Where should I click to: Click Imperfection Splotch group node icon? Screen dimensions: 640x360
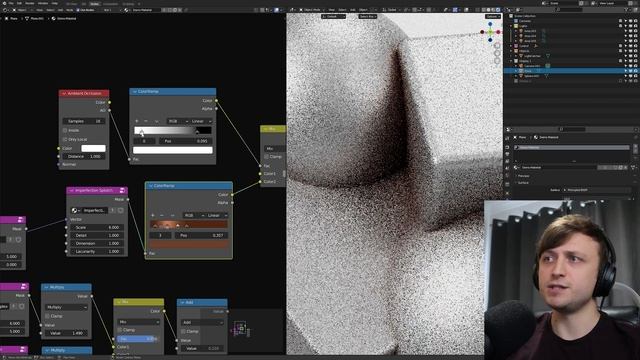(122, 190)
